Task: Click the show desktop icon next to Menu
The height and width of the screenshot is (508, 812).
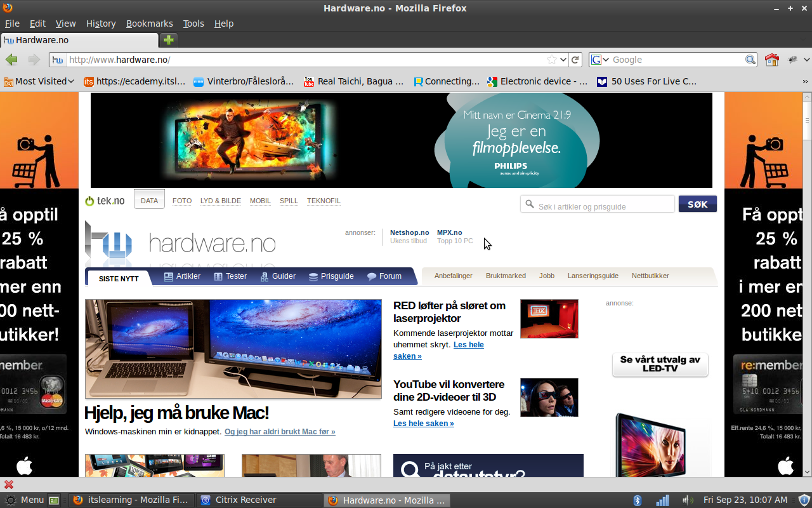Action: click(54, 500)
